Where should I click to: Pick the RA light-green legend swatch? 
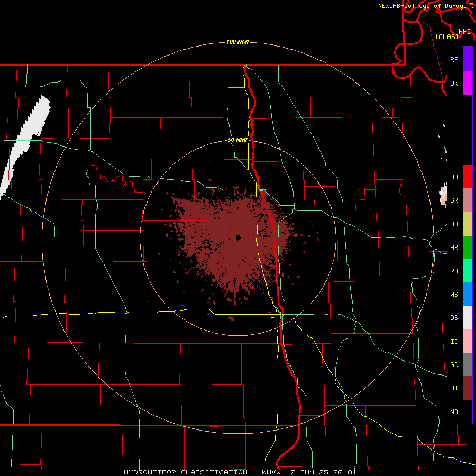click(467, 270)
